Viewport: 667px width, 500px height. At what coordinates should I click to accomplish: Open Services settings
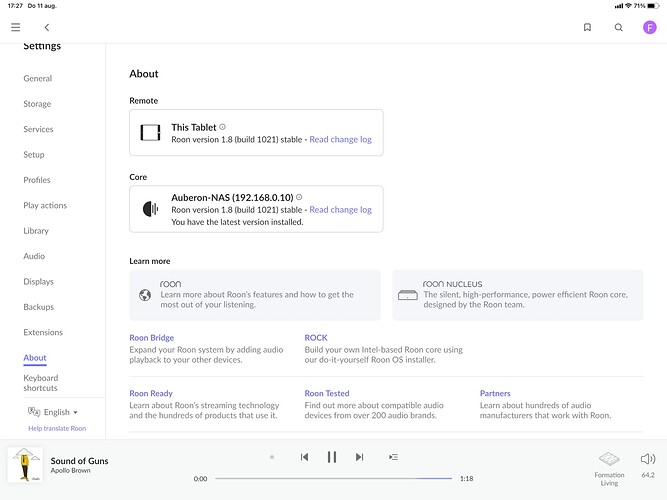tap(38, 129)
